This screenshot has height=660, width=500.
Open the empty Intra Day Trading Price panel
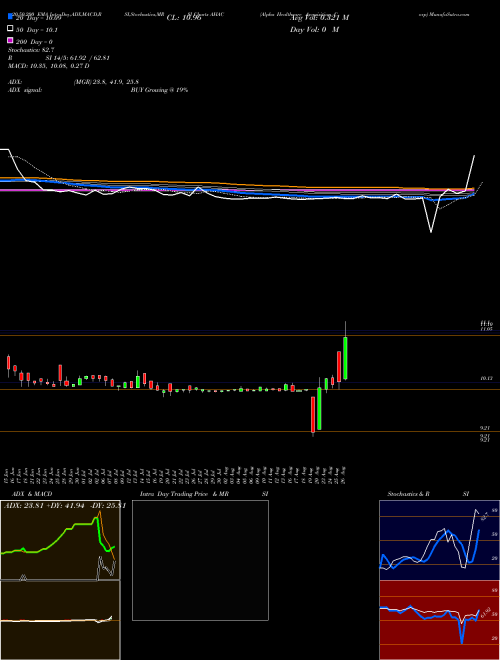[200, 560]
